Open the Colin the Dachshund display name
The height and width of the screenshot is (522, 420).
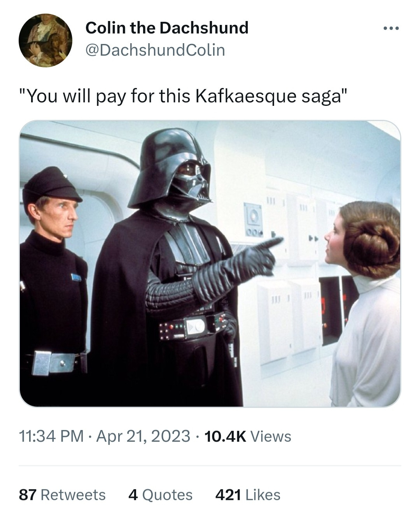pyautogui.click(x=166, y=28)
